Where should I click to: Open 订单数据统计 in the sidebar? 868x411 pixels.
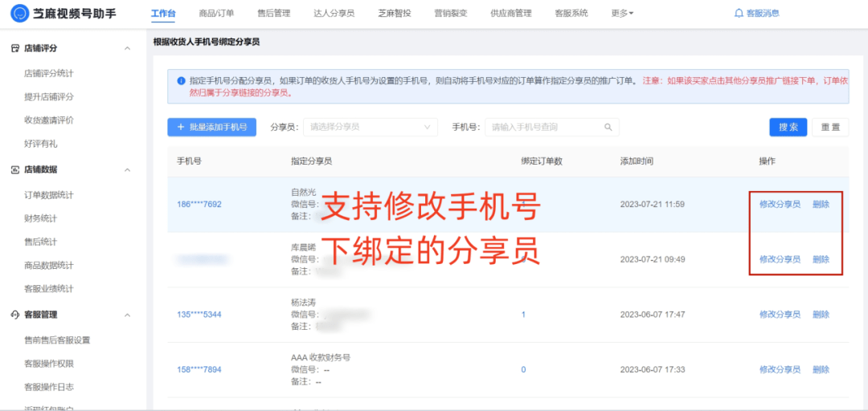49,195
